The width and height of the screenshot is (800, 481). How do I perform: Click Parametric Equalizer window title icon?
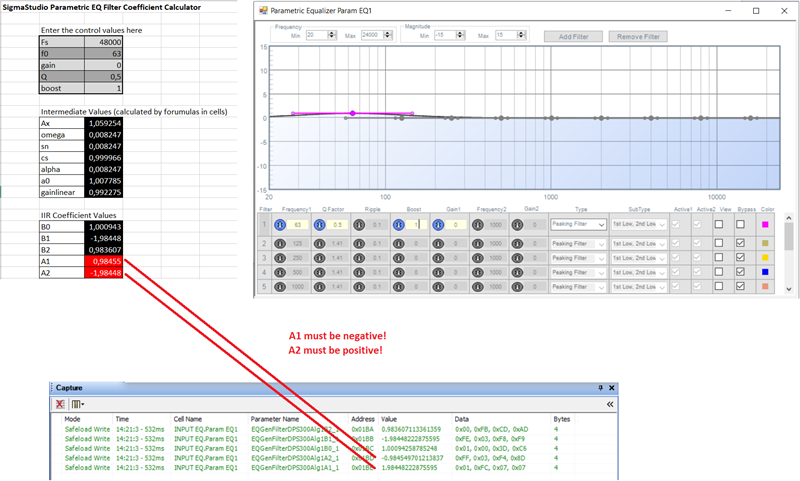click(x=263, y=11)
